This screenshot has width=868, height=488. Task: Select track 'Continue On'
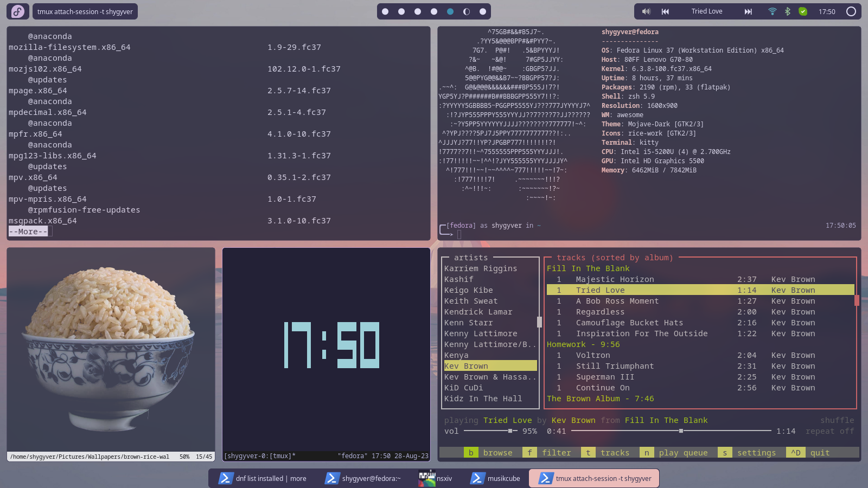point(700,388)
